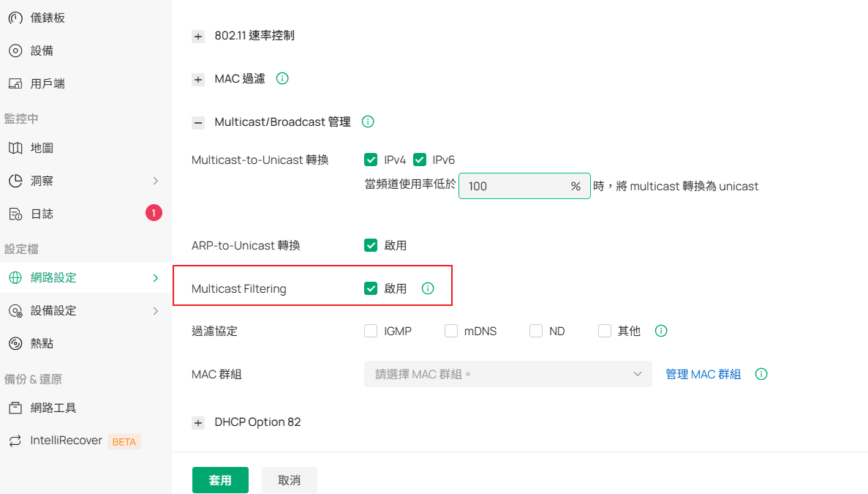
Task: Expand the 802.11 速率控制 section
Action: pyautogui.click(x=198, y=36)
